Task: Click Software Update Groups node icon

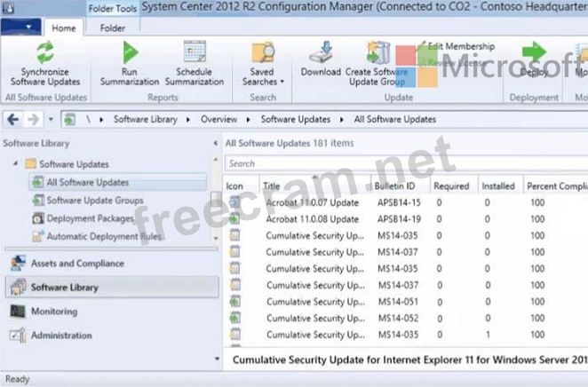Action: pyautogui.click(x=38, y=201)
